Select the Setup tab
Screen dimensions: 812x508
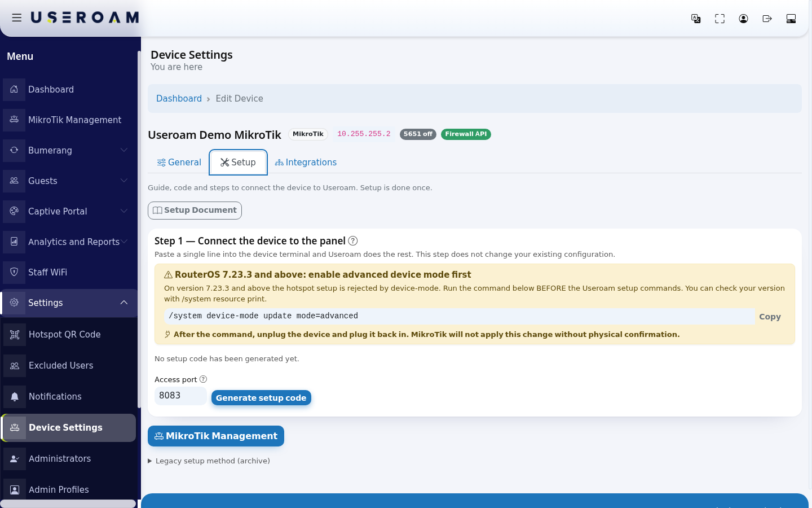(x=238, y=163)
